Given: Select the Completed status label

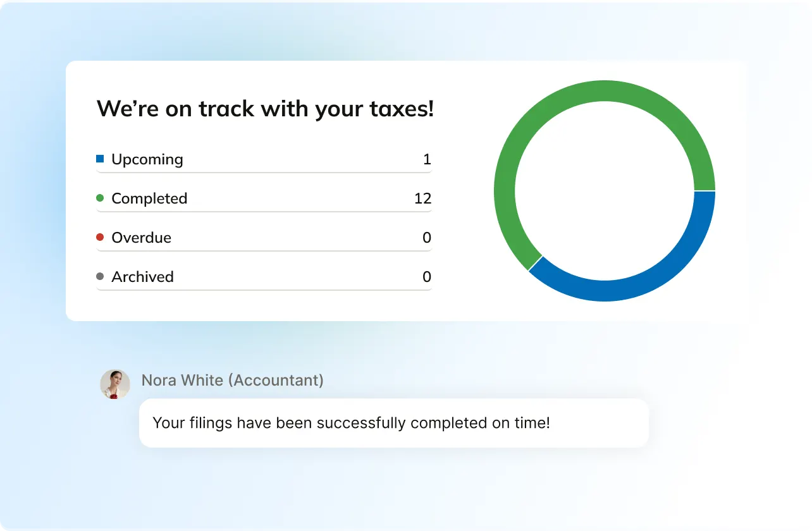Looking at the screenshot, I should click(149, 198).
